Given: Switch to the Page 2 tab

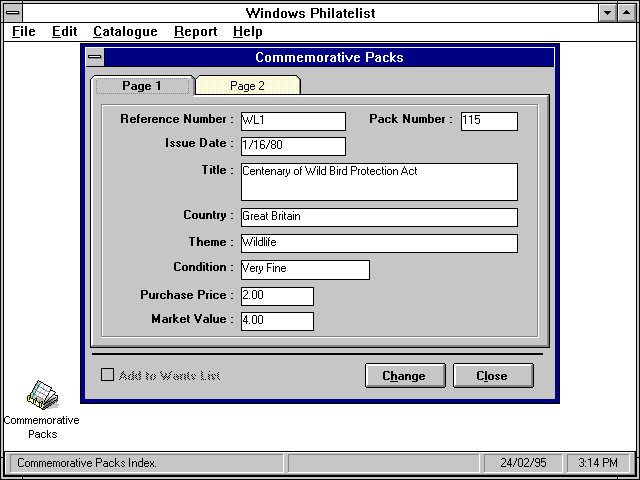Looking at the screenshot, I should point(247,86).
